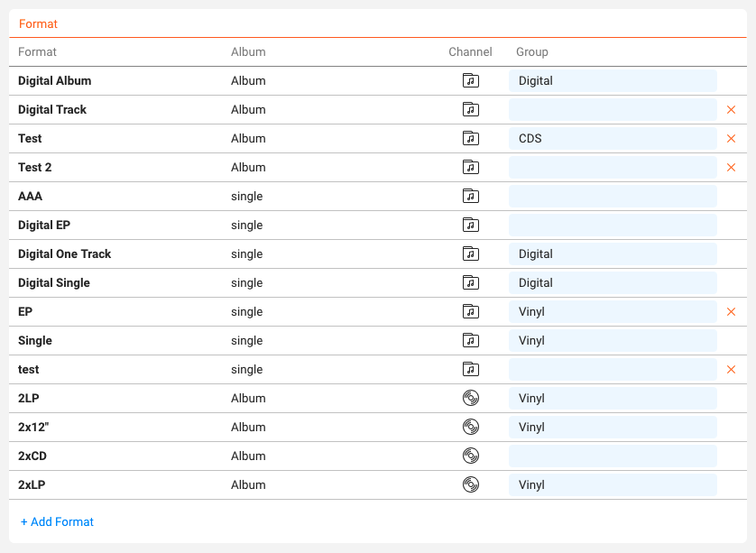Click the Album value in 2LP row
The image size is (756, 553).
click(248, 398)
